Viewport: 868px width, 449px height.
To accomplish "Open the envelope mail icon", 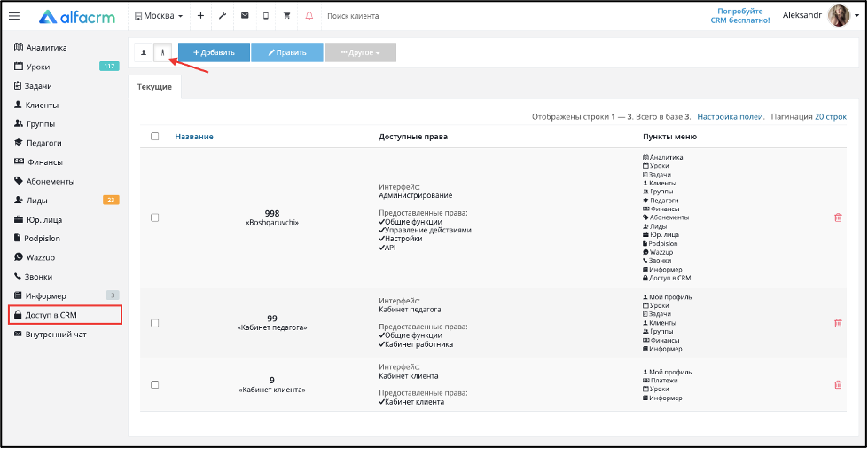I will point(245,16).
